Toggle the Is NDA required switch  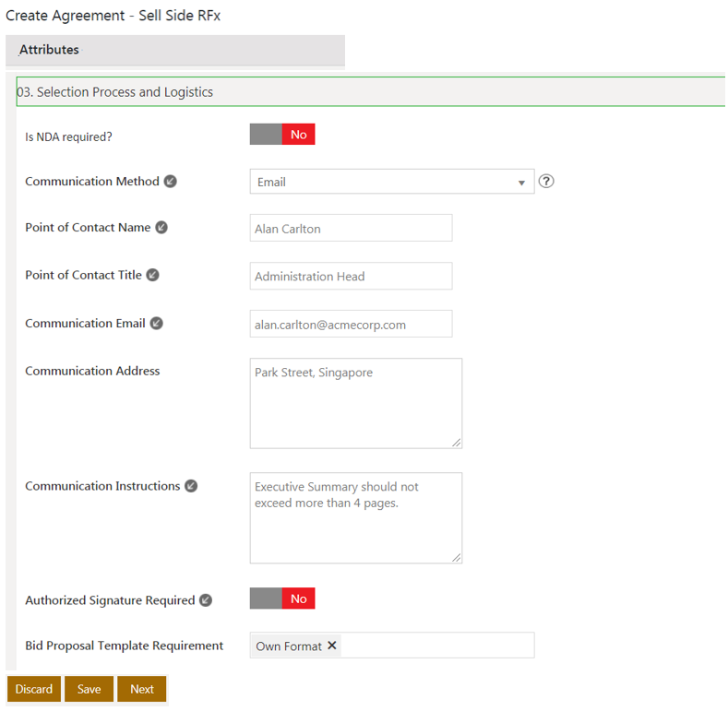coord(282,135)
